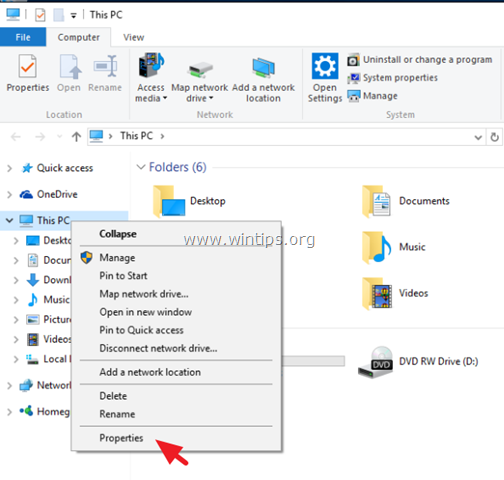Choose Manage from the context menu
504x480 pixels.
117,258
